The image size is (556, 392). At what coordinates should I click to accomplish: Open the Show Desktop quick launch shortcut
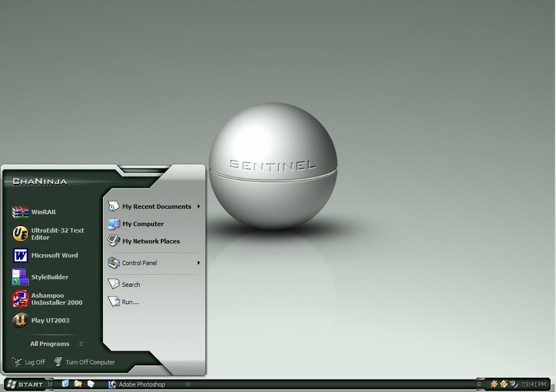[x=65, y=384]
